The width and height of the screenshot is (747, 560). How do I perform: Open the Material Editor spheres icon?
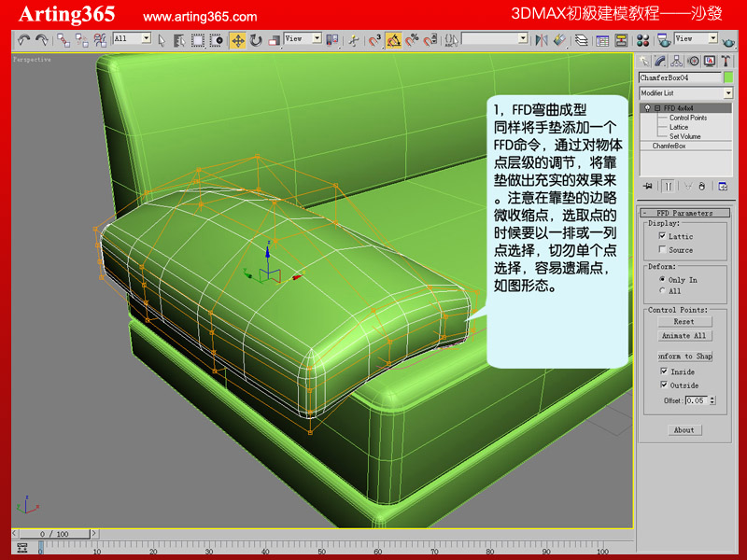(642, 40)
